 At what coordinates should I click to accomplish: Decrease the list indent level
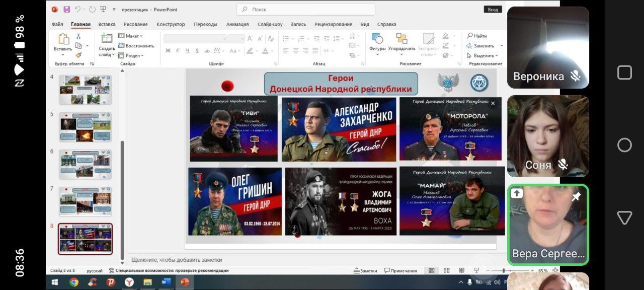point(316,38)
